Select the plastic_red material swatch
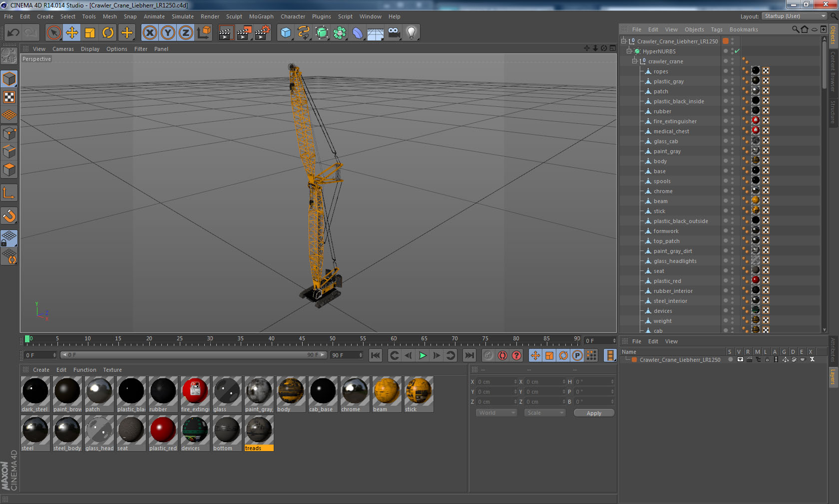839x504 pixels. tap(163, 434)
